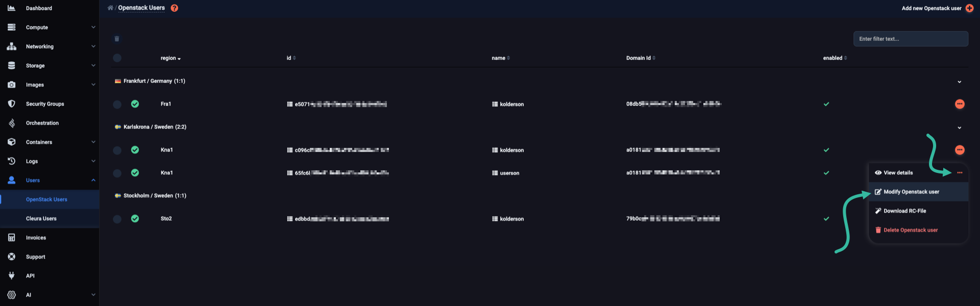
Task: Click the Storage database icon
Action: 11,65
